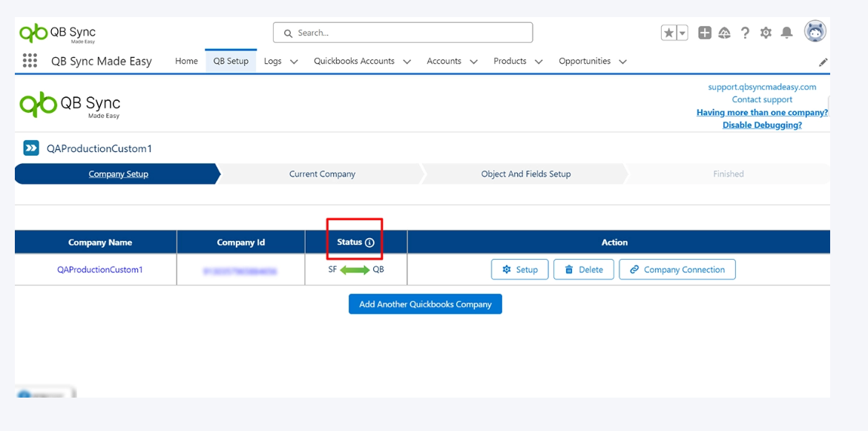Select the Company Setup step
The image size is (868, 431).
click(x=118, y=174)
